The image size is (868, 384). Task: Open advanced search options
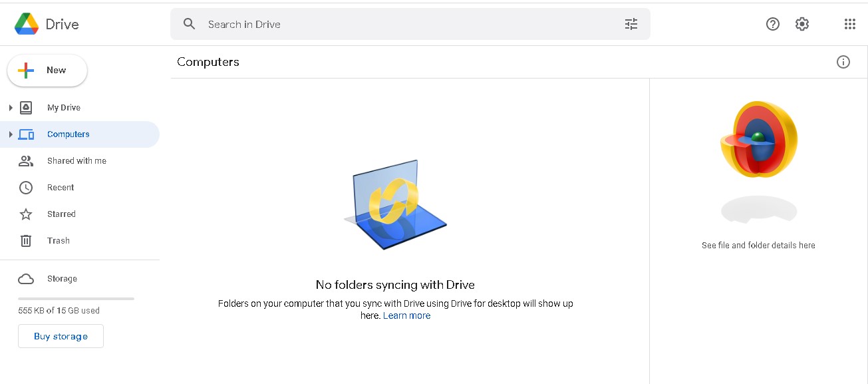pos(631,23)
